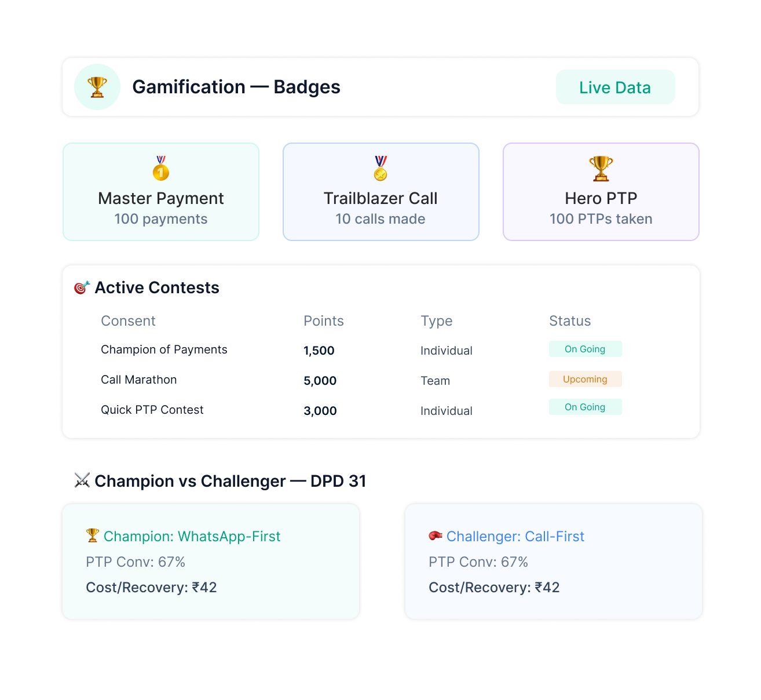Click the Upcoming status badge for Call Marathon
761x700 pixels.
(585, 379)
